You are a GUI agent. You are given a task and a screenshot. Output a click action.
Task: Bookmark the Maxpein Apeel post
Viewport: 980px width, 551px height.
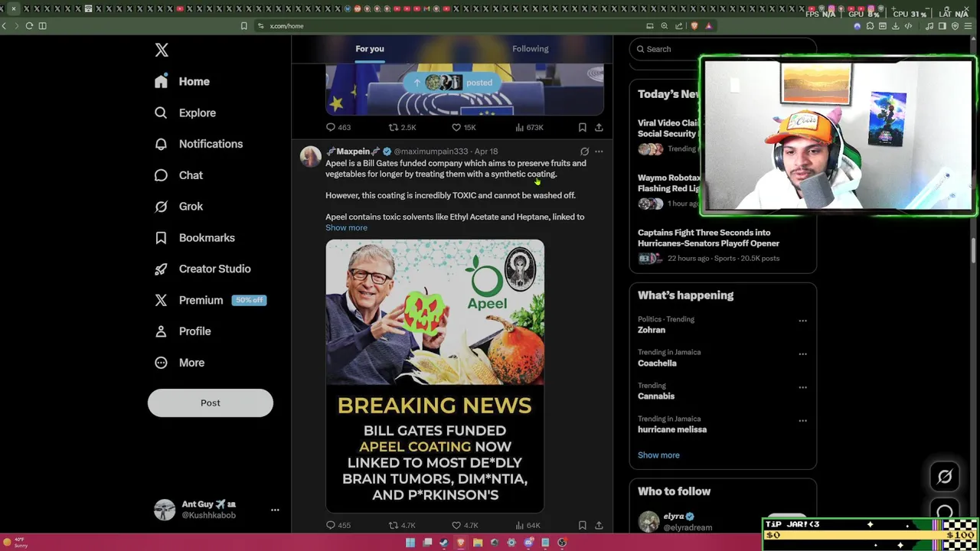pos(582,525)
